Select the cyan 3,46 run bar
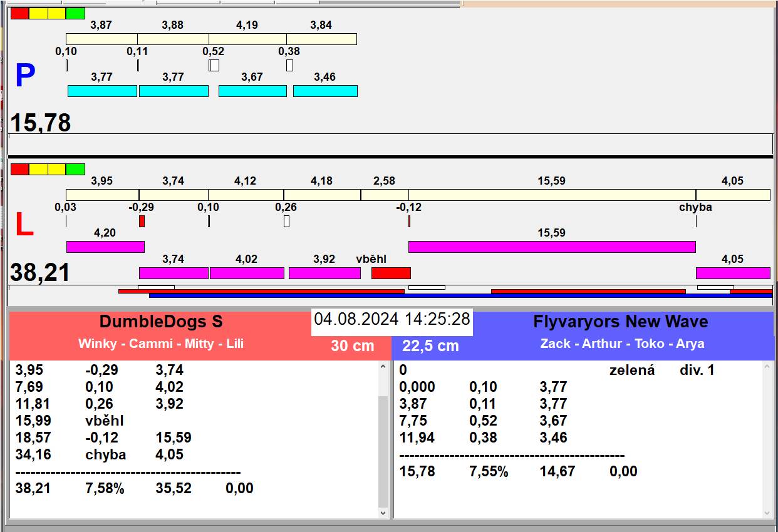 tap(325, 91)
